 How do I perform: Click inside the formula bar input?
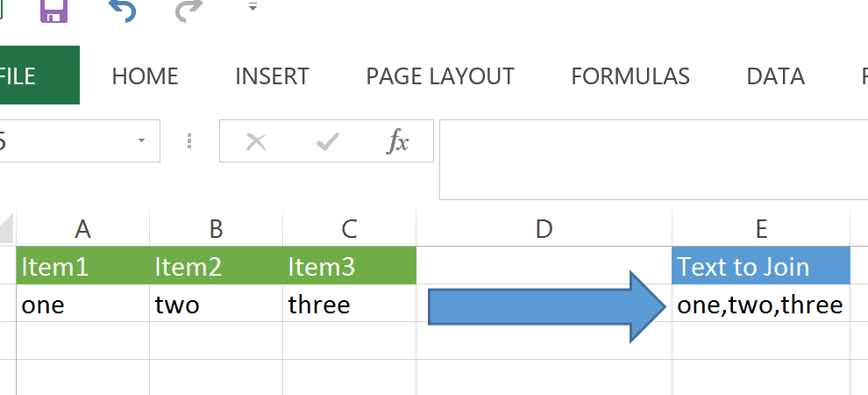[653, 158]
